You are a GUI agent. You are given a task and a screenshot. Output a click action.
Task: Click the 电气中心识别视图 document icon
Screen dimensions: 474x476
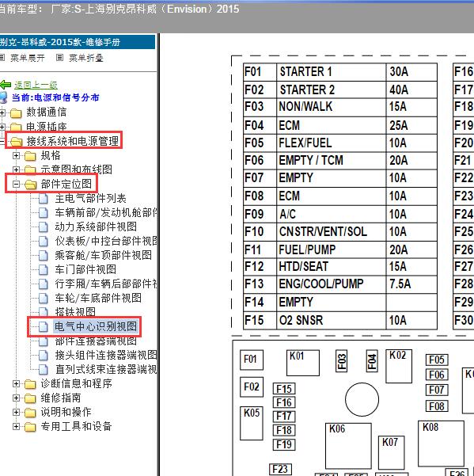tap(44, 327)
